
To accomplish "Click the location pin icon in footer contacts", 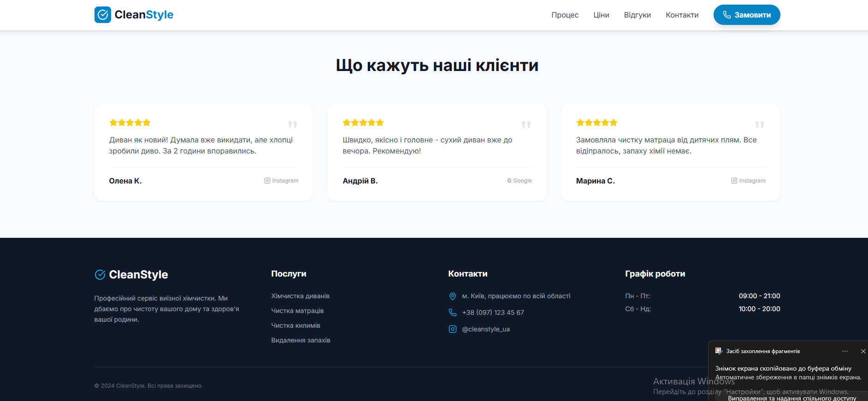I will (453, 296).
